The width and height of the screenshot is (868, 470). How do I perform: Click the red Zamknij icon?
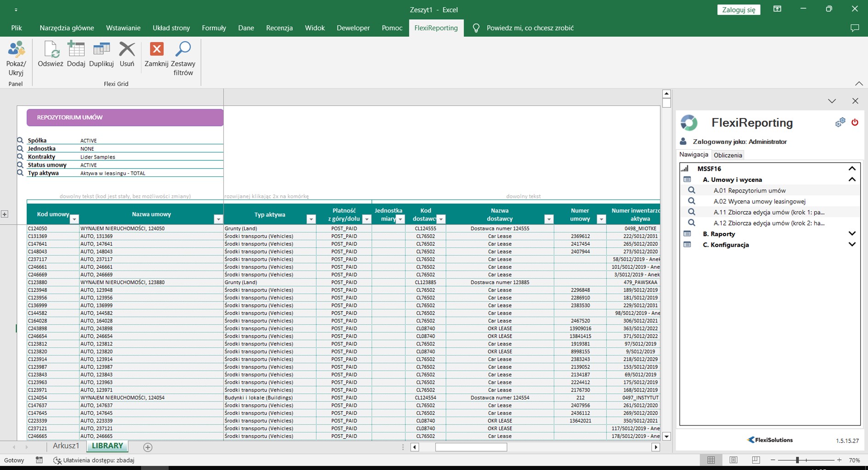157,49
